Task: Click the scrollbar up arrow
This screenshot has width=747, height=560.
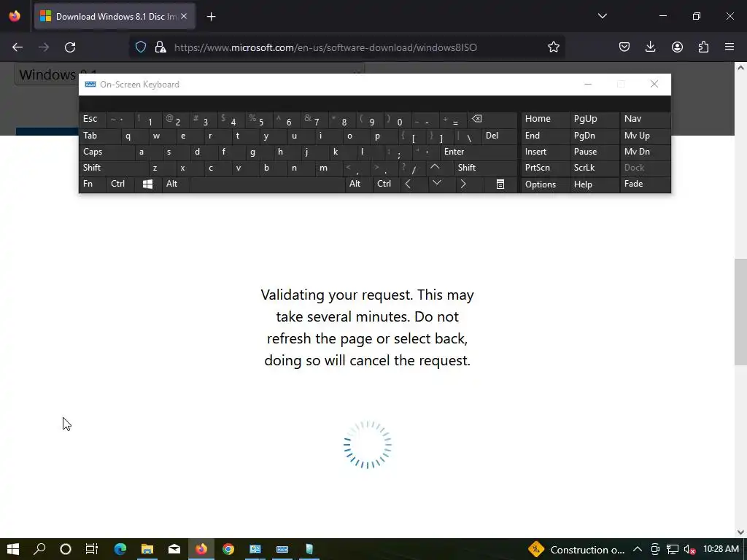Action: coord(740,68)
